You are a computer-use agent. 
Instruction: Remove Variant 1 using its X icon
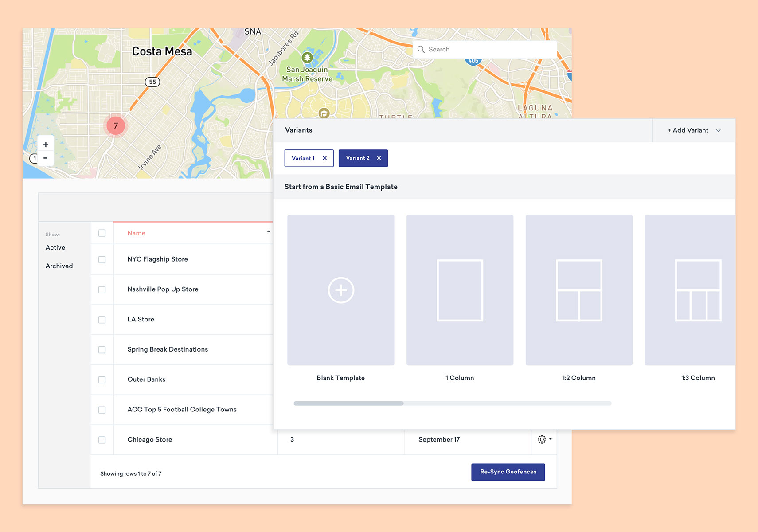[x=324, y=158]
